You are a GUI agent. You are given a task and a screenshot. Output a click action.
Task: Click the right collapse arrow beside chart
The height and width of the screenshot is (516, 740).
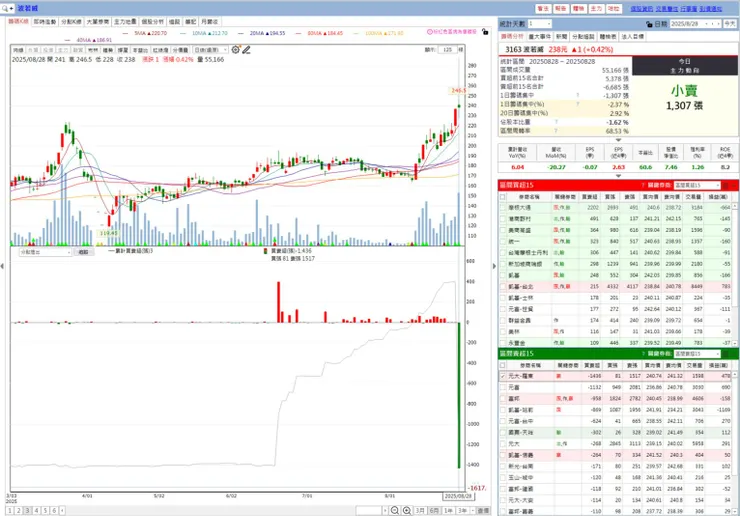coord(494,266)
